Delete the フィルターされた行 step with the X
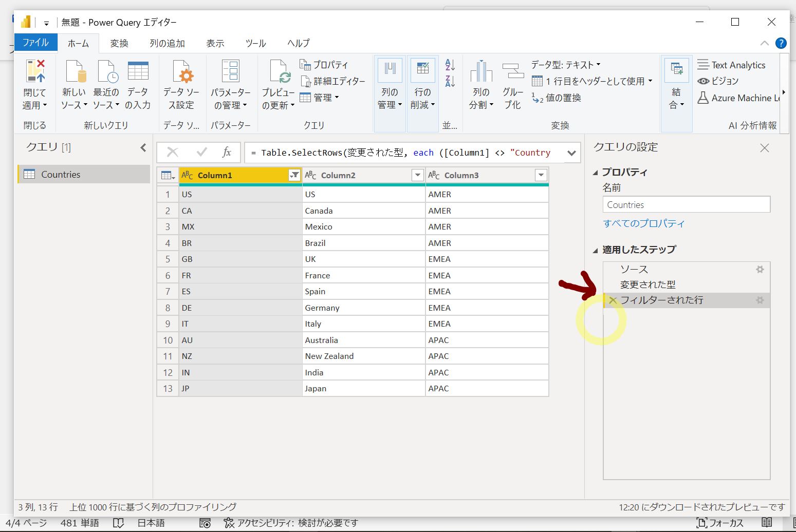 coord(613,300)
